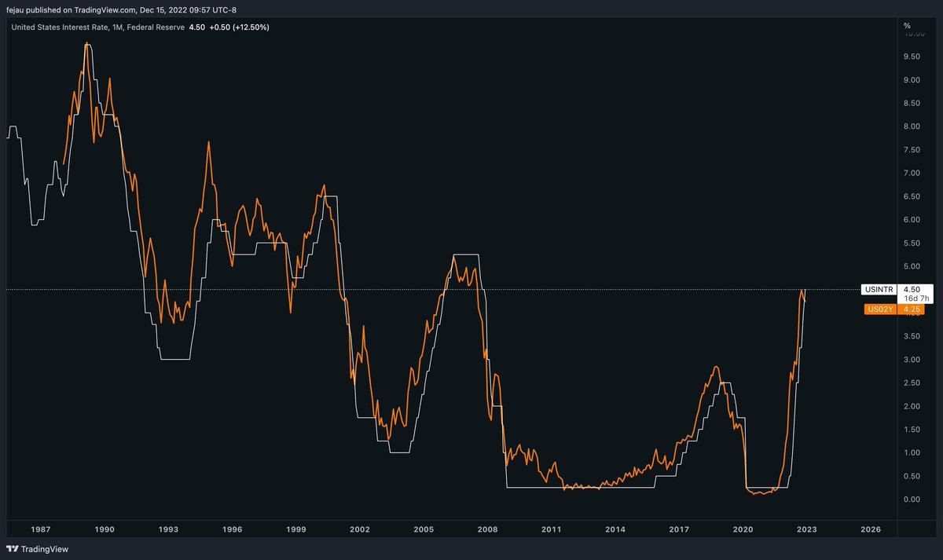Toggle the USINTR series via its axis flag
Screen dimensions: 943x560
coord(878,290)
